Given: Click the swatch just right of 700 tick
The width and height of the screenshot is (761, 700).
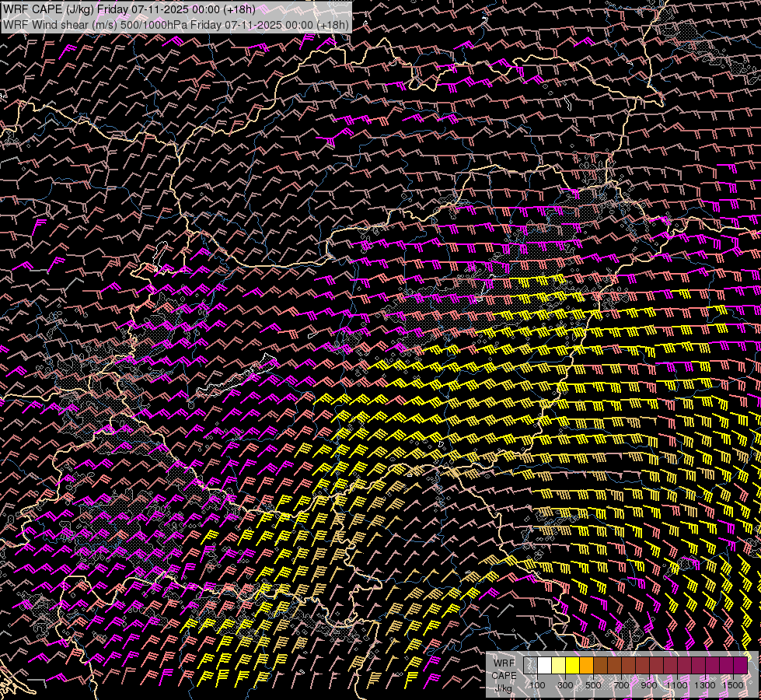Looking at the screenshot, I should point(628,666).
